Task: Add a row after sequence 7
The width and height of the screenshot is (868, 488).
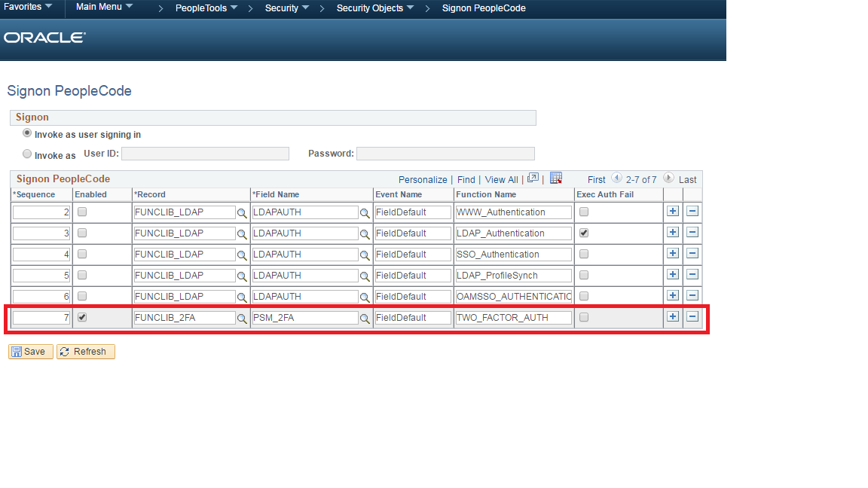Action: (x=673, y=317)
